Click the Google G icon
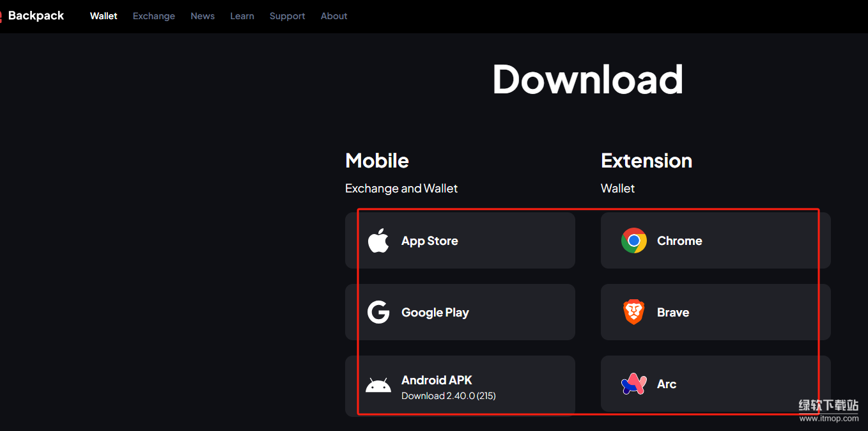The image size is (868, 431). tap(378, 313)
